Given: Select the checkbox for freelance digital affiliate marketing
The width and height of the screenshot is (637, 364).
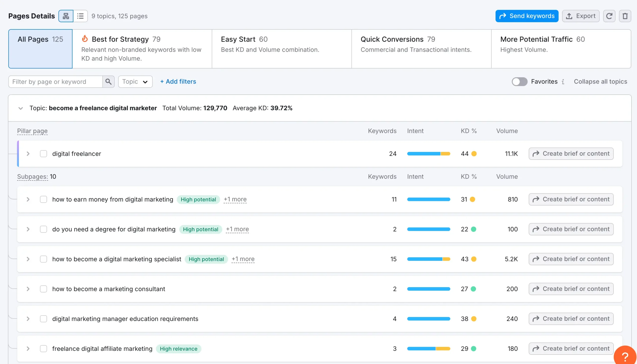Looking at the screenshot, I should point(44,349).
